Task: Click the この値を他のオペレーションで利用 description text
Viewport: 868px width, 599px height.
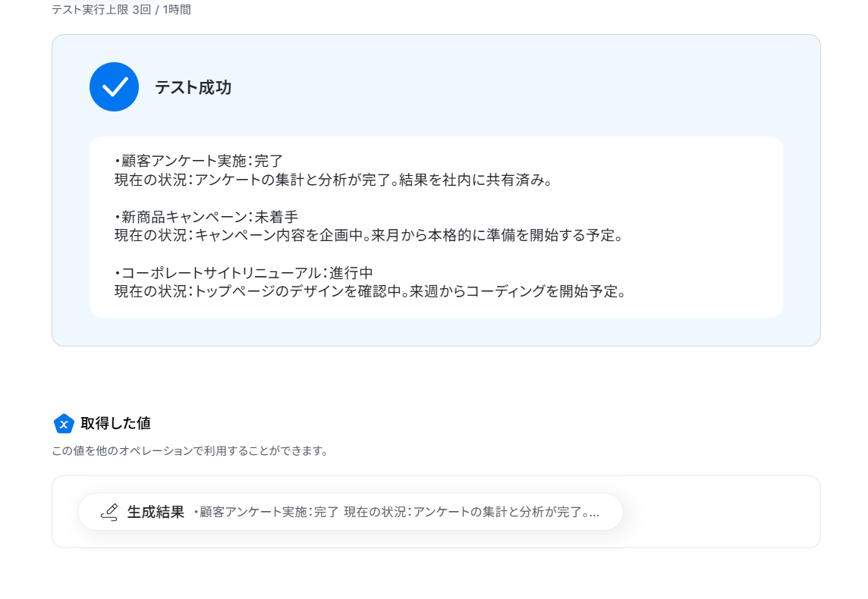Action: (x=190, y=451)
